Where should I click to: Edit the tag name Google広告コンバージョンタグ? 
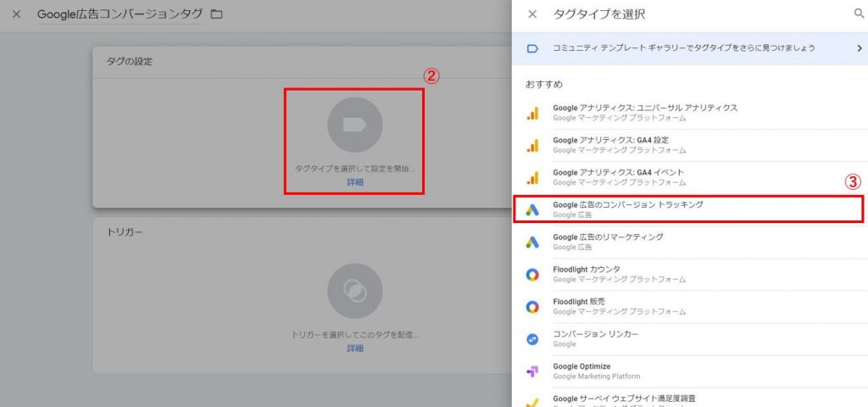coord(120,14)
